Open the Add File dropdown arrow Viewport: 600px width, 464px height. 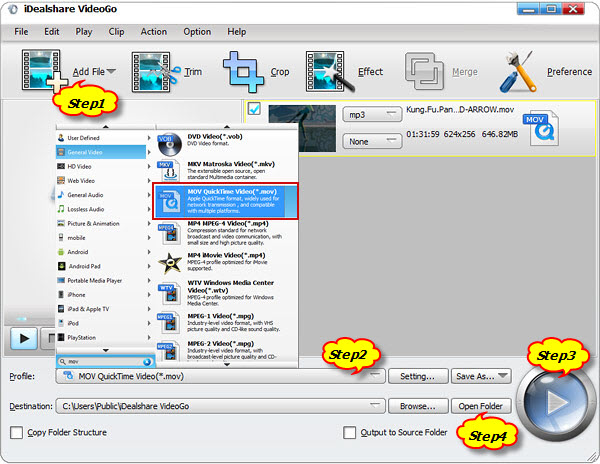point(111,71)
